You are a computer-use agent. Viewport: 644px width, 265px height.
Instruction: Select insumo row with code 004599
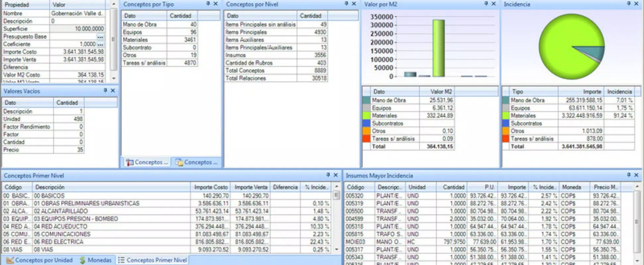(x=482, y=219)
